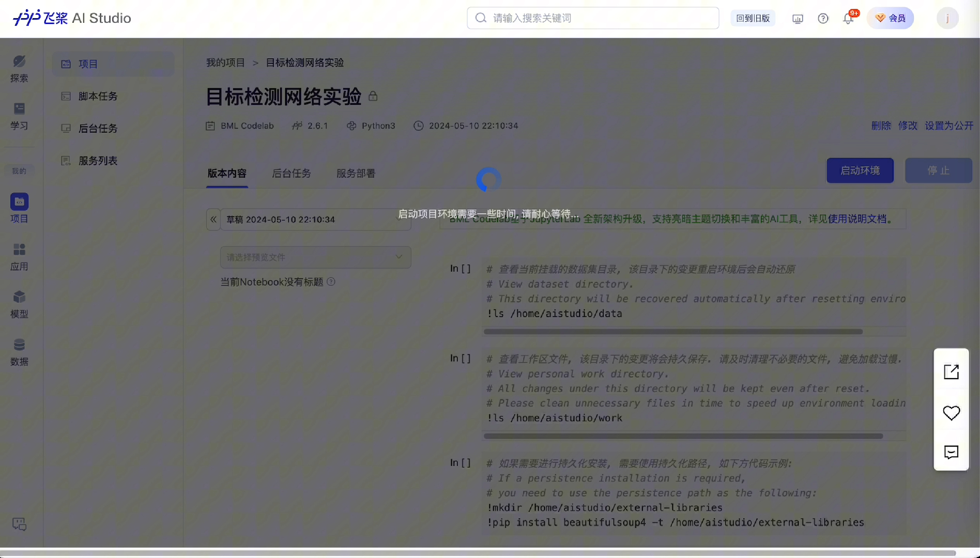980x558 pixels.
Task: Click the 删除 link
Action: 881,126
